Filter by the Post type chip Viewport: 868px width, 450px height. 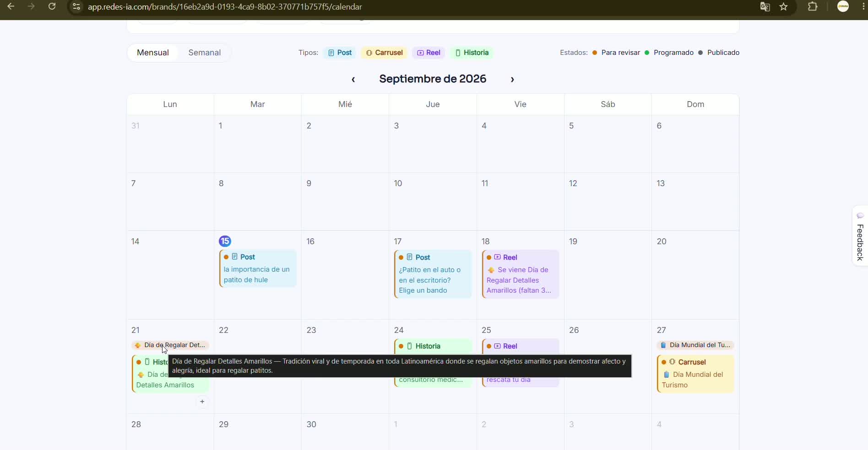(340, 53)
